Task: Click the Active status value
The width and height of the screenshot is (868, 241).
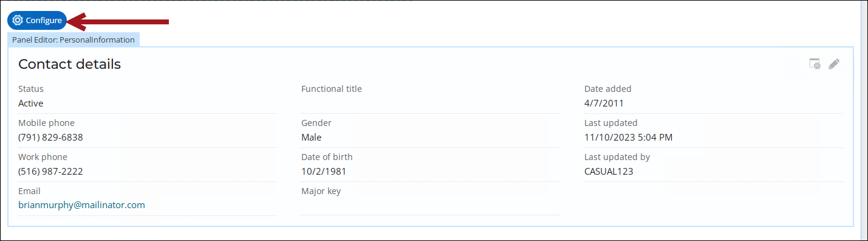Action: click(x=30, y=103)
